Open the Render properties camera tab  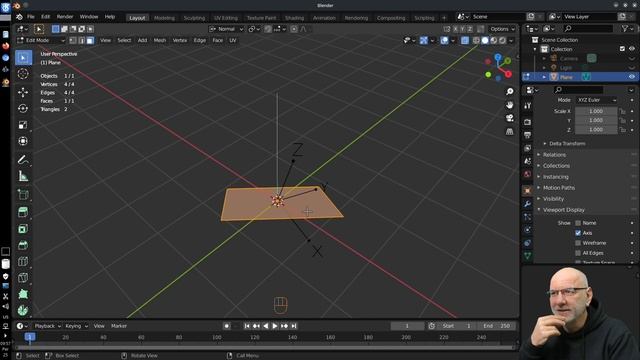(527, 122)
